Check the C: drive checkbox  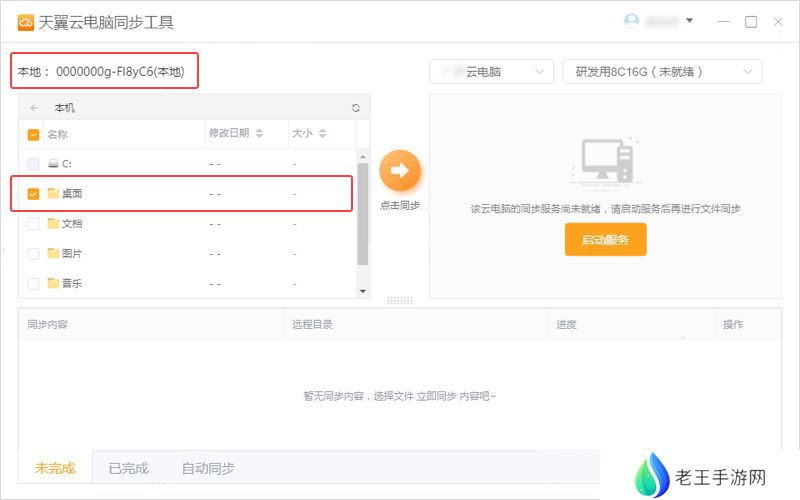tap(33, 164)
